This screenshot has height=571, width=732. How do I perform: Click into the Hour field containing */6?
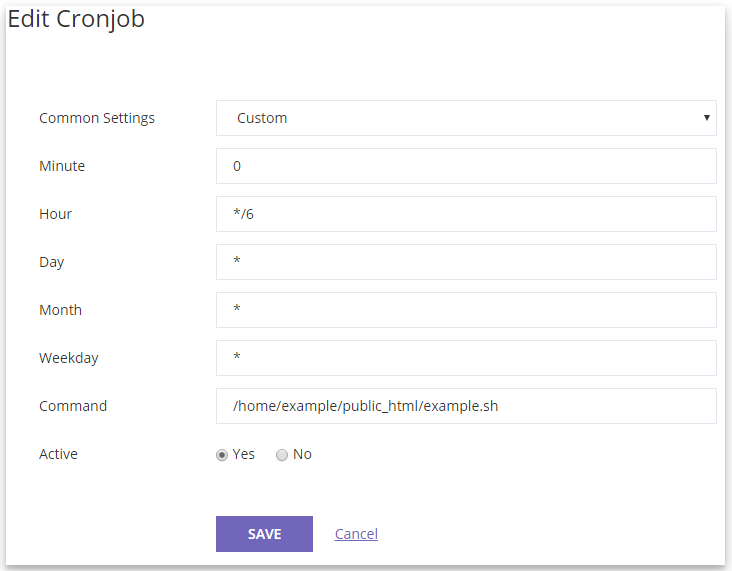(x=466, y=214)
